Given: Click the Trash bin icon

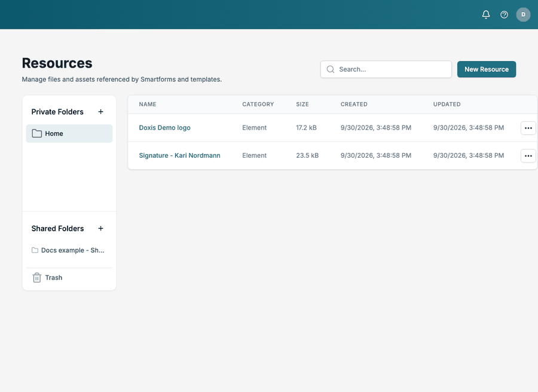Looking at the screenshot, I should coord(36,277).
